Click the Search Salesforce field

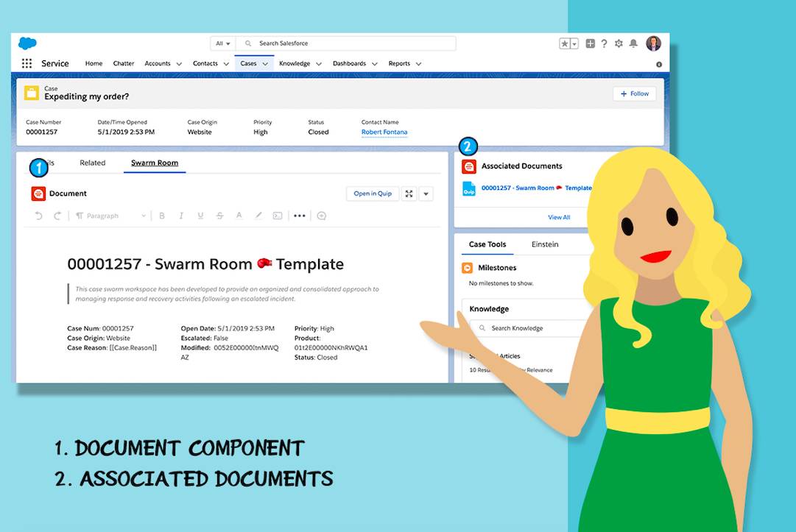click(x=346, y=43)
